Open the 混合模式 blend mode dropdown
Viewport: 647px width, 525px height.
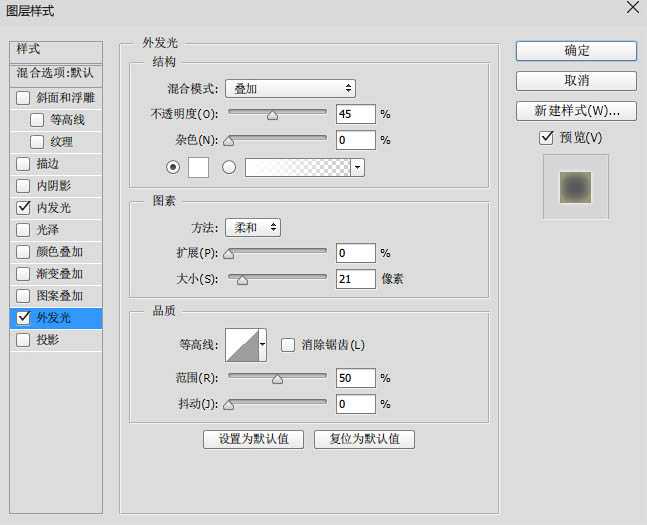click(x=290, y=89)
